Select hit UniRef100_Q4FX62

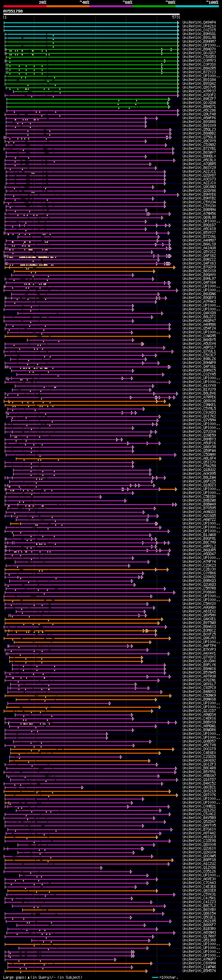[x=199, y=256]
